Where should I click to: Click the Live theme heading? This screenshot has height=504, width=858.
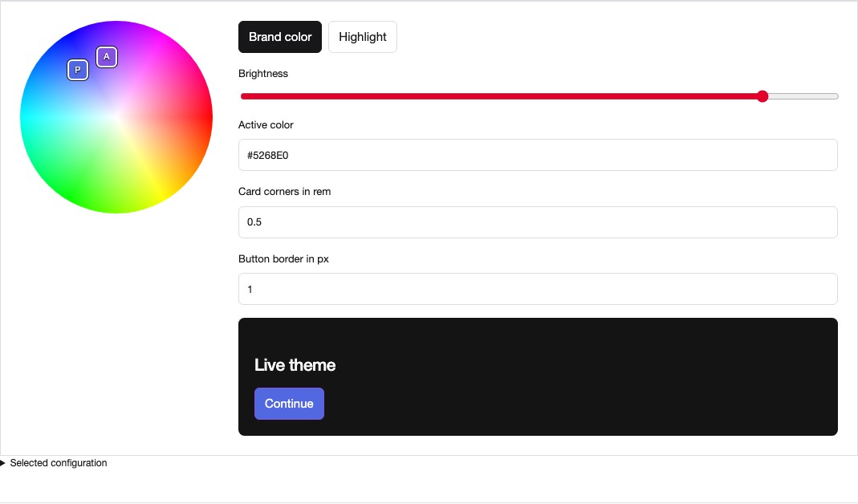295,365
